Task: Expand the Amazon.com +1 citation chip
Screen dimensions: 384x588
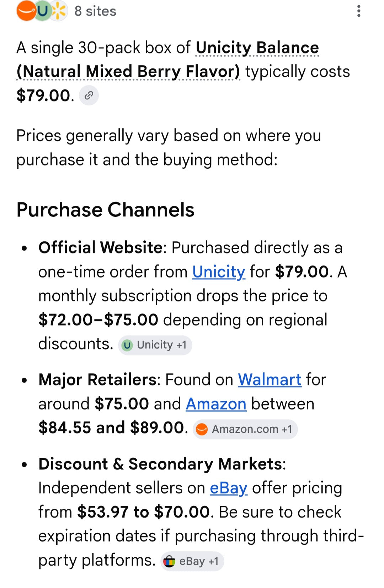Action: click(x=245, y=429)
